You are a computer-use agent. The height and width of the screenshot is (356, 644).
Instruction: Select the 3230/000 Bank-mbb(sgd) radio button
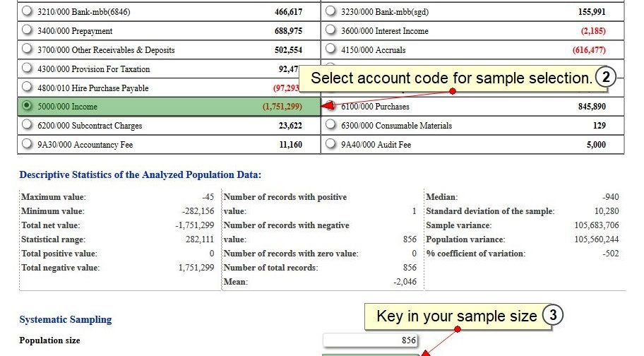coord(330,11)
